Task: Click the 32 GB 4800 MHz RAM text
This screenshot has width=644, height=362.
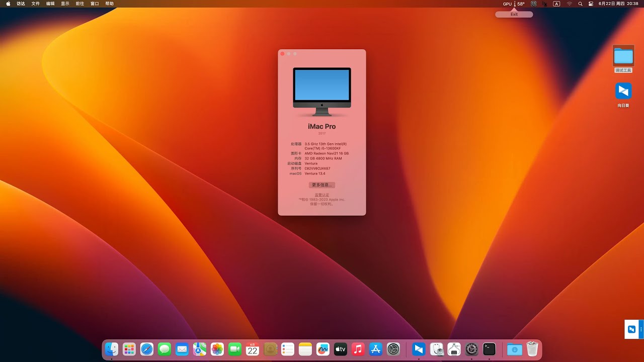Action: [323, 158]
